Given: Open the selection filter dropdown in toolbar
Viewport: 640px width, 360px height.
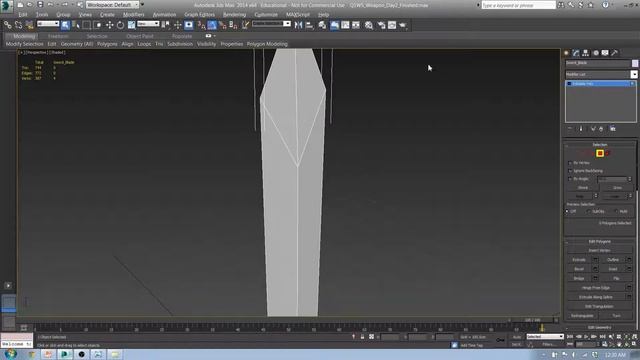Looking at the screenshot, I should pos(48,24).
